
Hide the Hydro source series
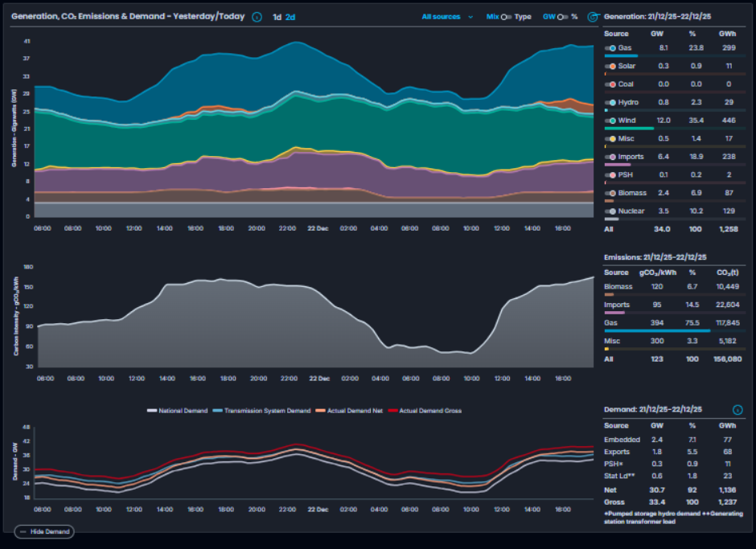tap(611, 103)
